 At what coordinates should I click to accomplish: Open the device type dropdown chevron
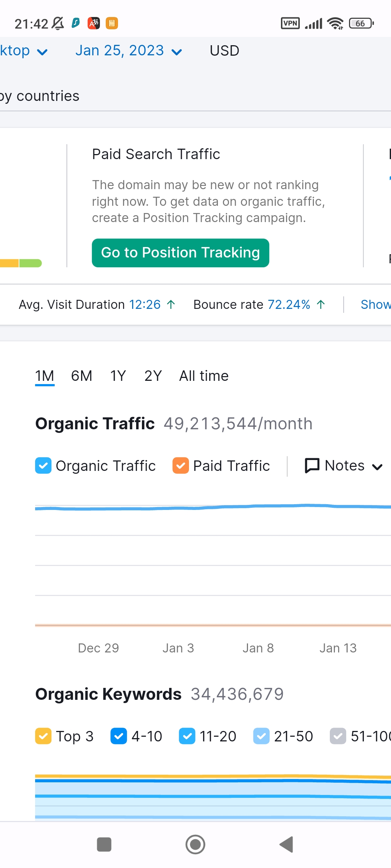click(x=42, y=52)
